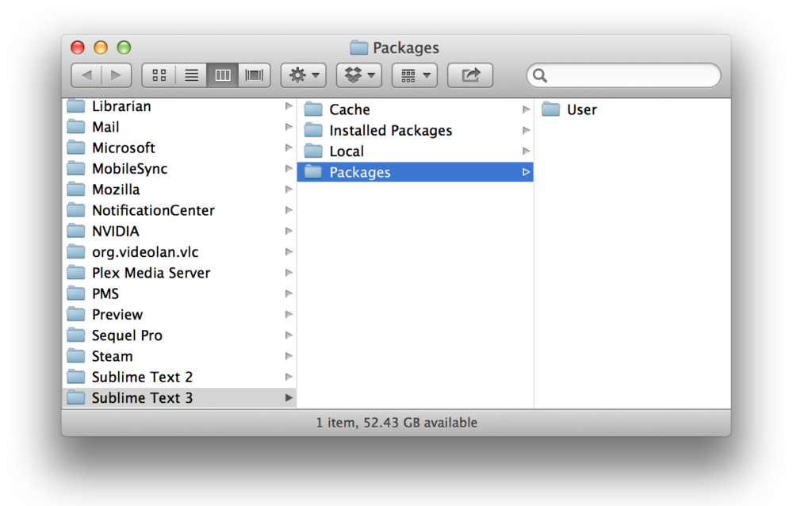The height and width of the screenshot is (506, 812).
Task: Switch to Cover Flow view
Action: tap(255, 75)
